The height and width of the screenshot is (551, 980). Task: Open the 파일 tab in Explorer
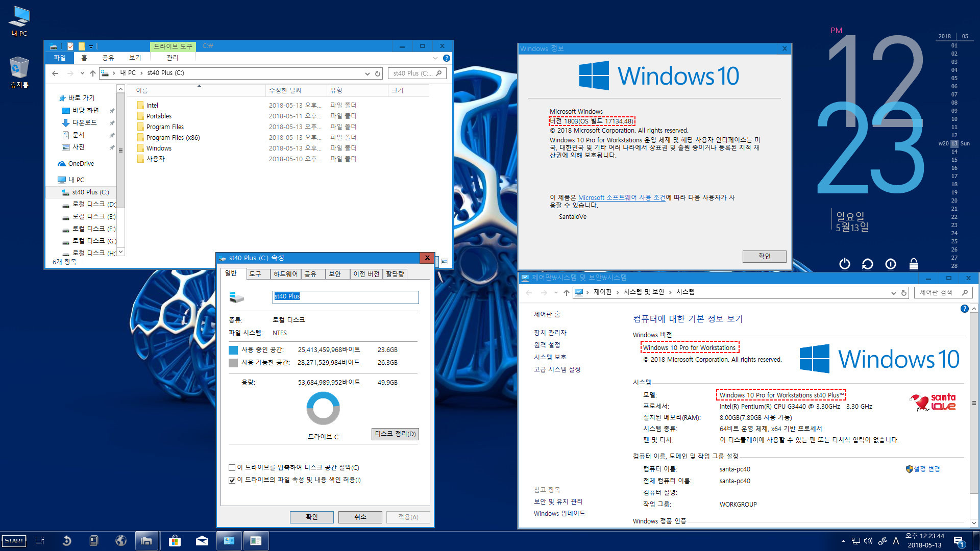pyautogui.click(x=60, y=58)
